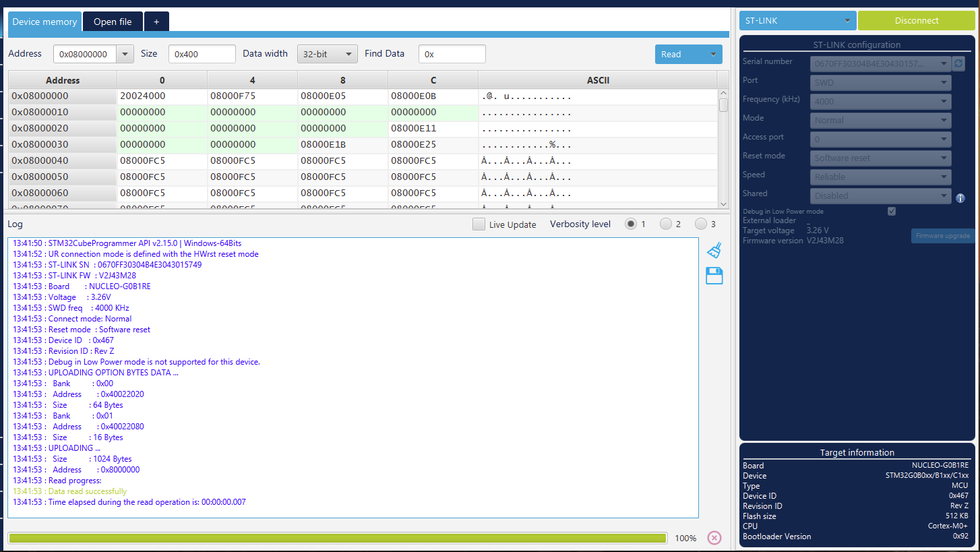
Task: Switch to the Device memory tab
Action: pyautogui.click(x=44, y=21)
